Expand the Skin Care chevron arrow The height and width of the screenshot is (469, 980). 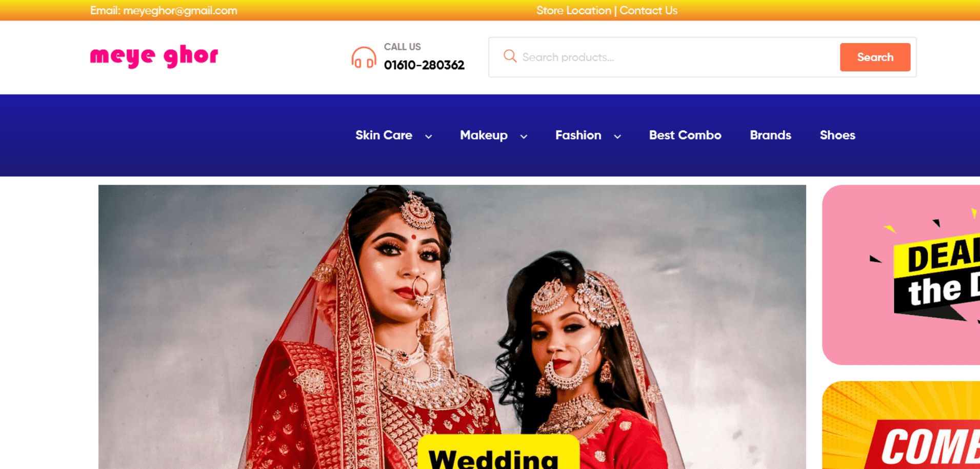click(x=429, y=136)
